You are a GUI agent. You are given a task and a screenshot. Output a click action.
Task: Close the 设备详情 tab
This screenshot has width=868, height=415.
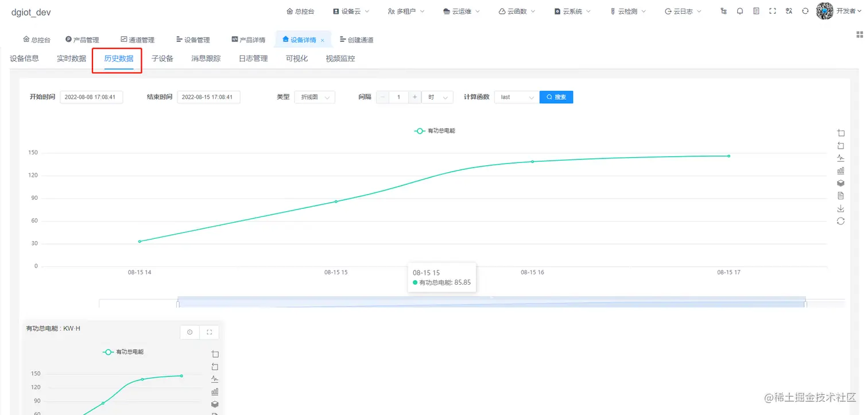coord(323,40)
